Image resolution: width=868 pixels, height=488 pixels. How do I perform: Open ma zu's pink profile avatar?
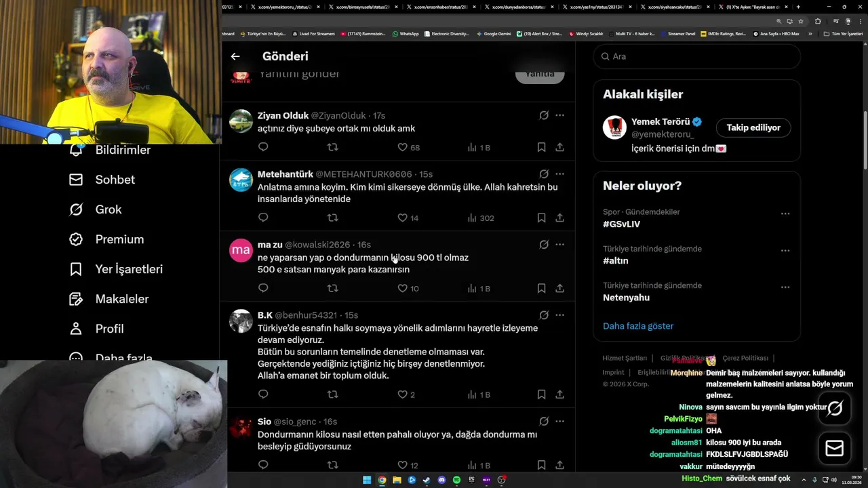241,250
